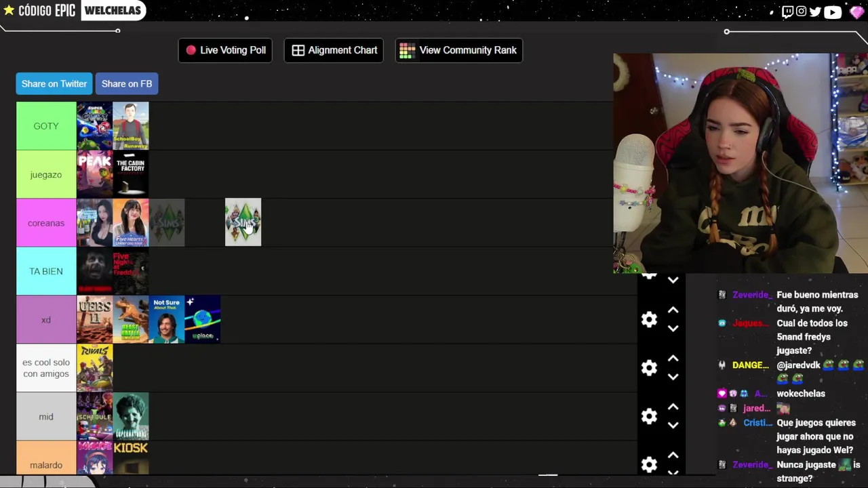The image size is (868, 488).
Task: Click the pink diamond icon in the top bar
Action: 856,12
